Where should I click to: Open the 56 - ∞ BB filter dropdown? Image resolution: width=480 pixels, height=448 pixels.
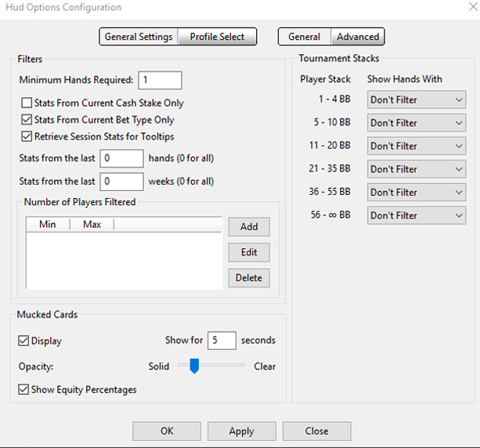click(417, 215)
